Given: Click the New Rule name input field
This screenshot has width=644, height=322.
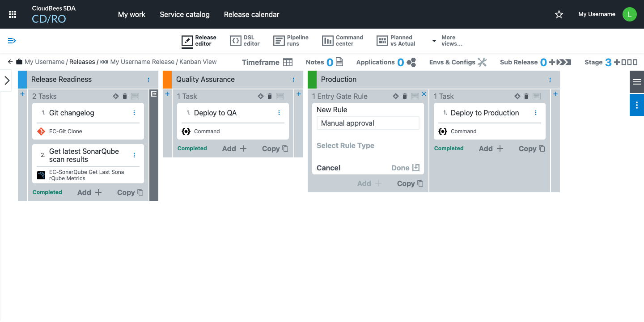Looking at the screenshot, I should [368, 123].
